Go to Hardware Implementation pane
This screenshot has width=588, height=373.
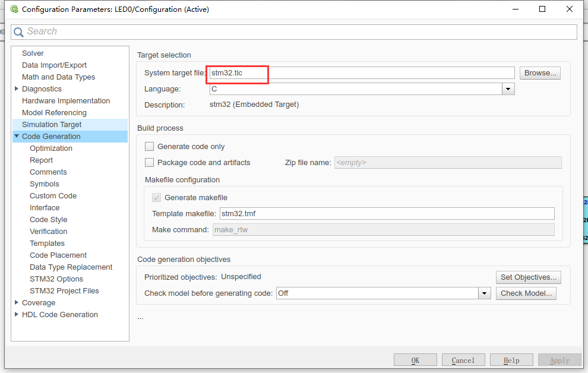click(66, 101)
